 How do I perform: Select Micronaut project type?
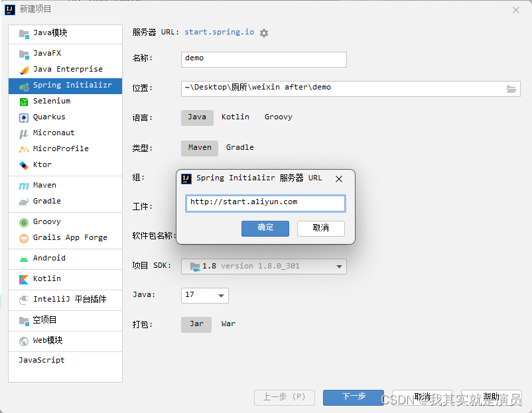[65, 133]
